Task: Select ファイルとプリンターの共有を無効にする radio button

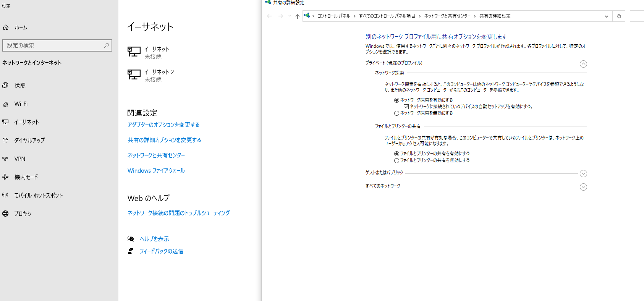Action: 396,160
